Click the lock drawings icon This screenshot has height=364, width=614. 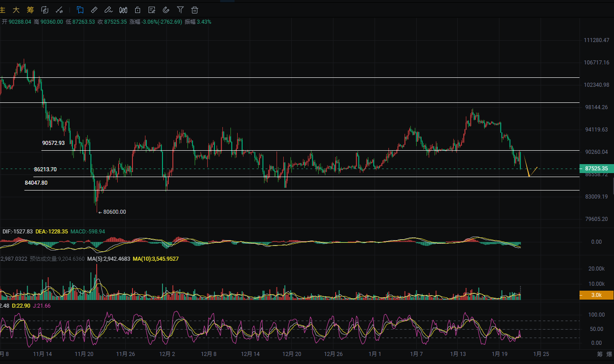click(x=138, y=9)
